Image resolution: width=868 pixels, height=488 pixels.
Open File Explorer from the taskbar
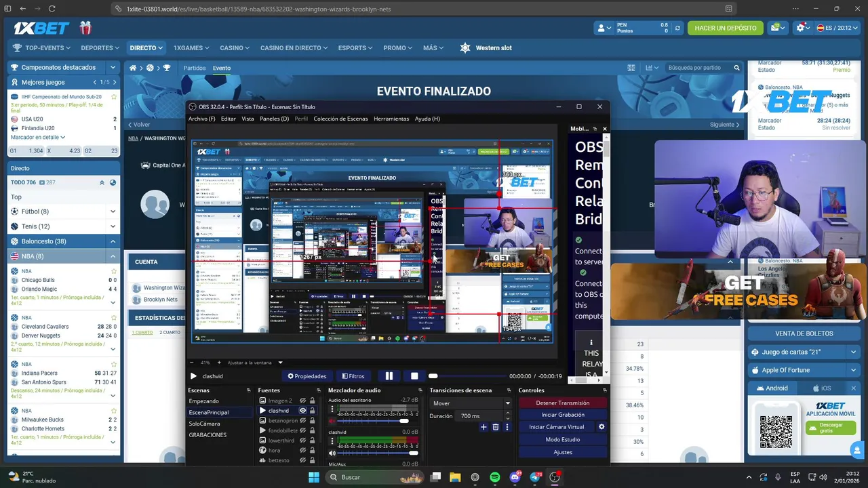pos(455,477)
